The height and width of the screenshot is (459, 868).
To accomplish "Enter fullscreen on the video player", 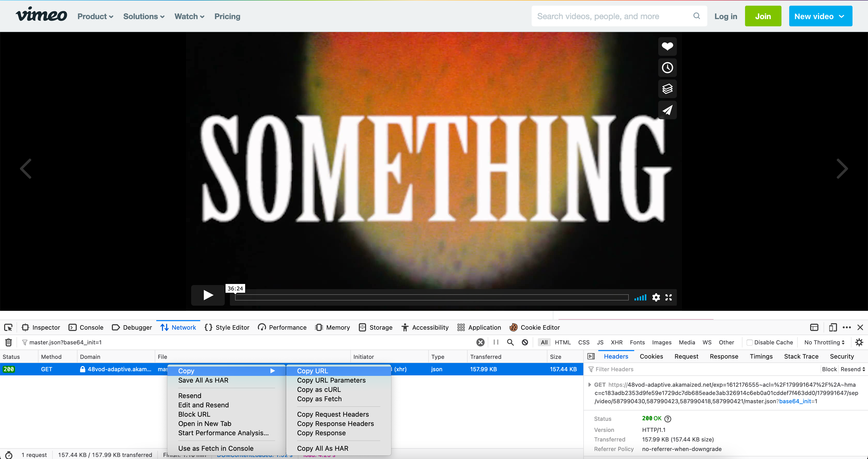I will pyautogui.click(x=669, y=297).
